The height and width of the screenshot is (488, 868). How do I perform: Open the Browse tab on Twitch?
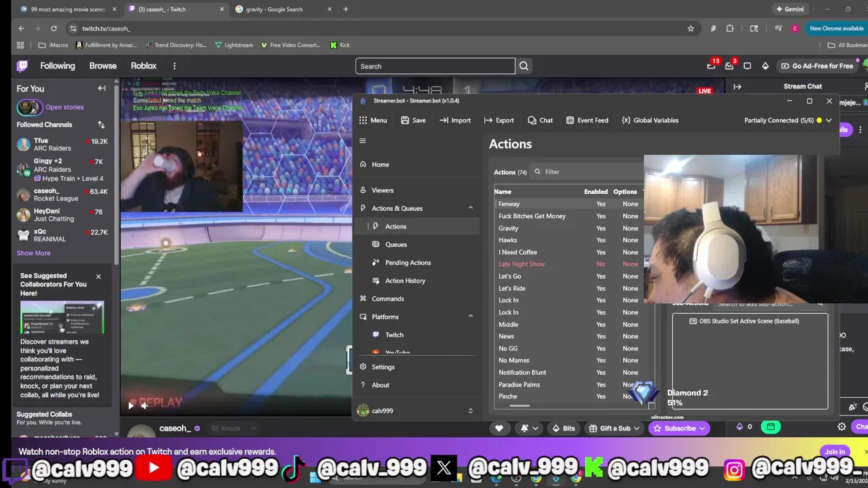[x=103, y=66]
